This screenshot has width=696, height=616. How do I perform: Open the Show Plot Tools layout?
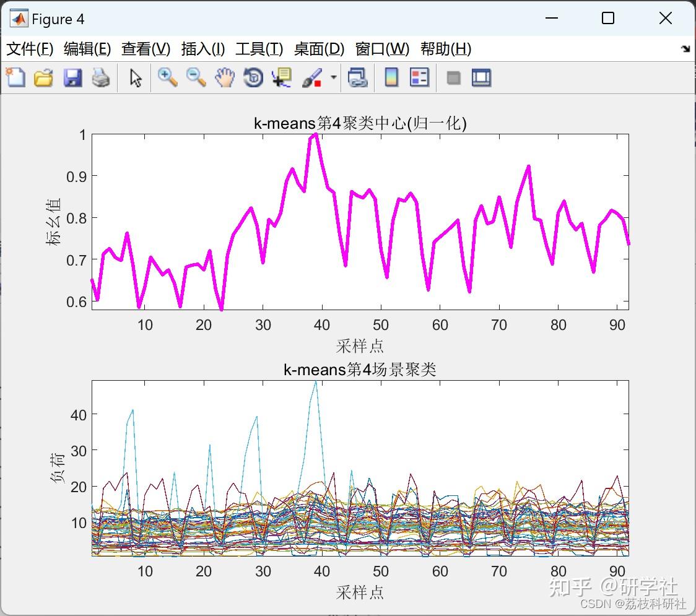pos(482,77)
